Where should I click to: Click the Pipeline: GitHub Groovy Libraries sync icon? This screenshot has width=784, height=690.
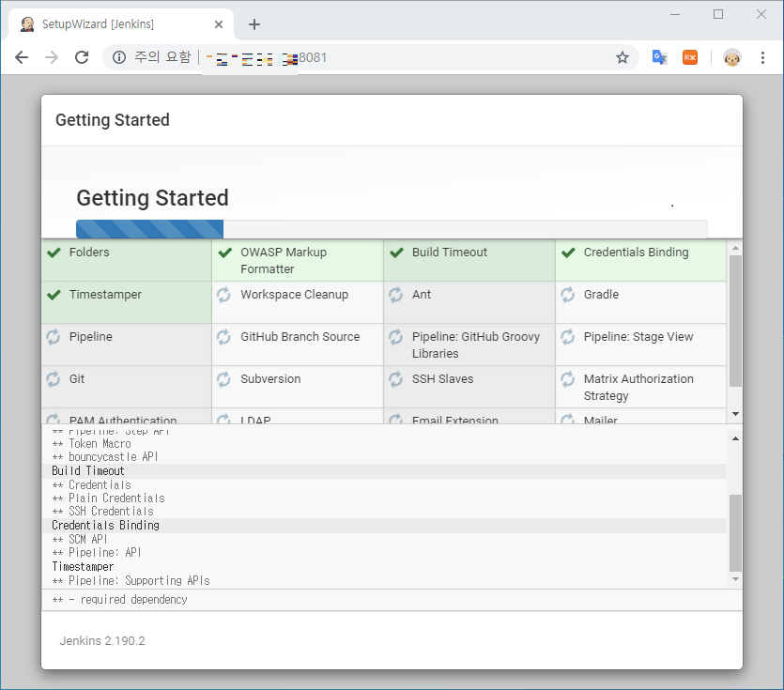[x=395, y=337]
